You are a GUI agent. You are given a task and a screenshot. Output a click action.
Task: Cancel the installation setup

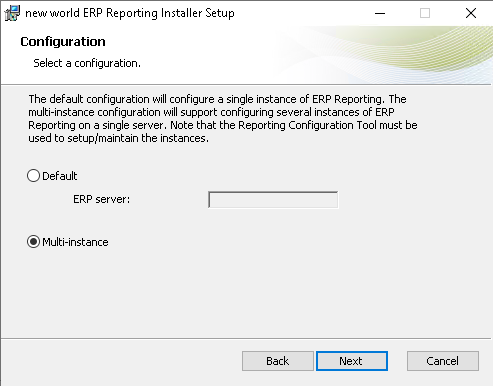click(x=443, y=361)
